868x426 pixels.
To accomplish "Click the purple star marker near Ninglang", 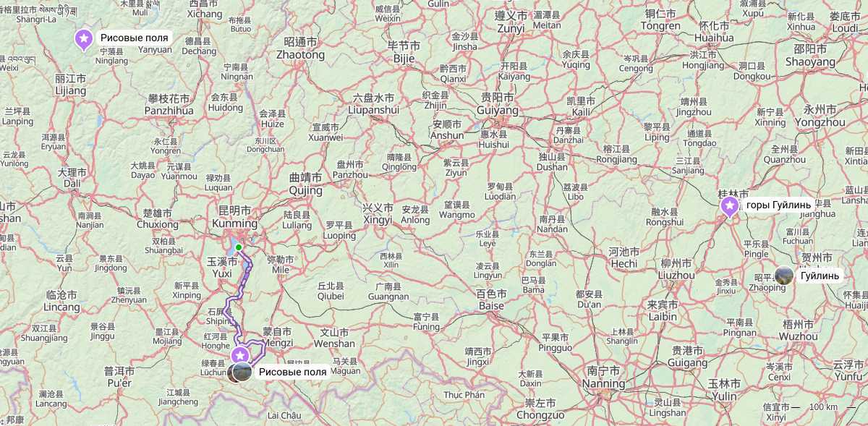I will [84, 38].
